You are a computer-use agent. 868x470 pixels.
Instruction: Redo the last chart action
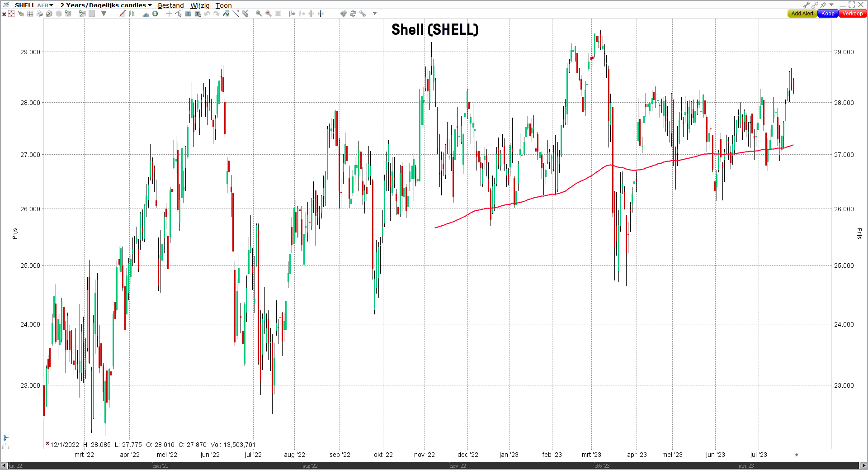217,14
